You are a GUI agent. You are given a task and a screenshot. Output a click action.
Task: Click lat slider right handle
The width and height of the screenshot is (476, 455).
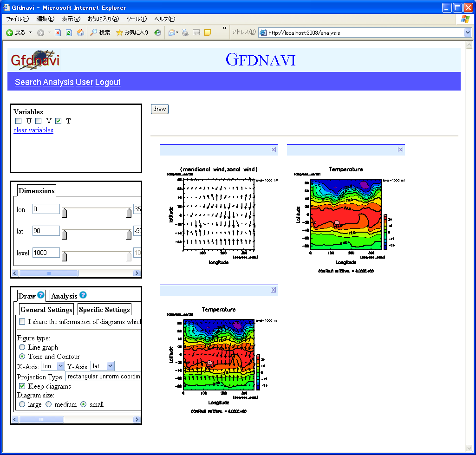point(129,234)
